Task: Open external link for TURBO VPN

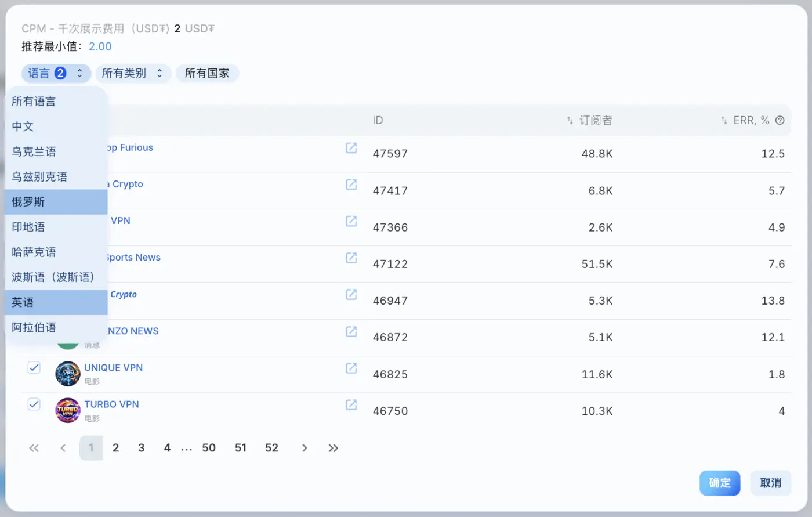Action: tap(351, 404)
